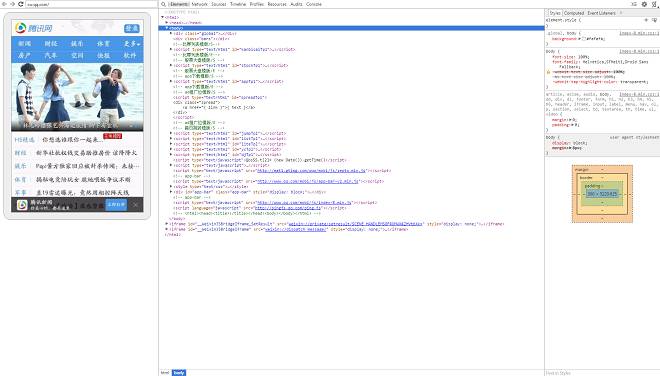
Task: Expand the div class global node
Action: click(x=171, y=33)
